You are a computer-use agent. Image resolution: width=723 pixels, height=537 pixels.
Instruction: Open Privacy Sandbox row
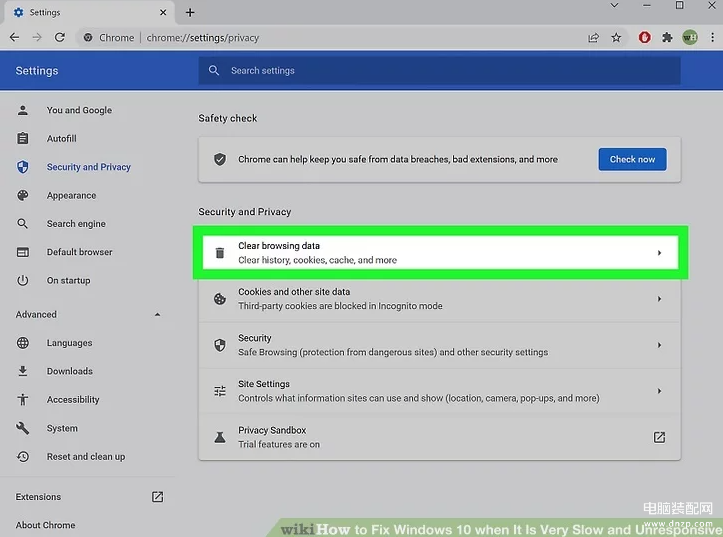pyautogui.click(x=439, y=437)
